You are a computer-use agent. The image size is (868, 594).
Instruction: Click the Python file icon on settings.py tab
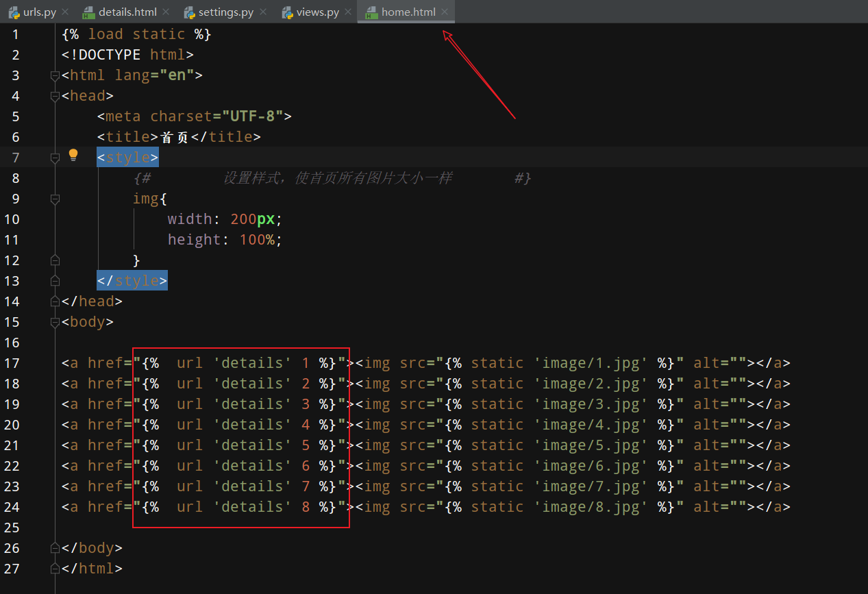(x=190, y=12)
